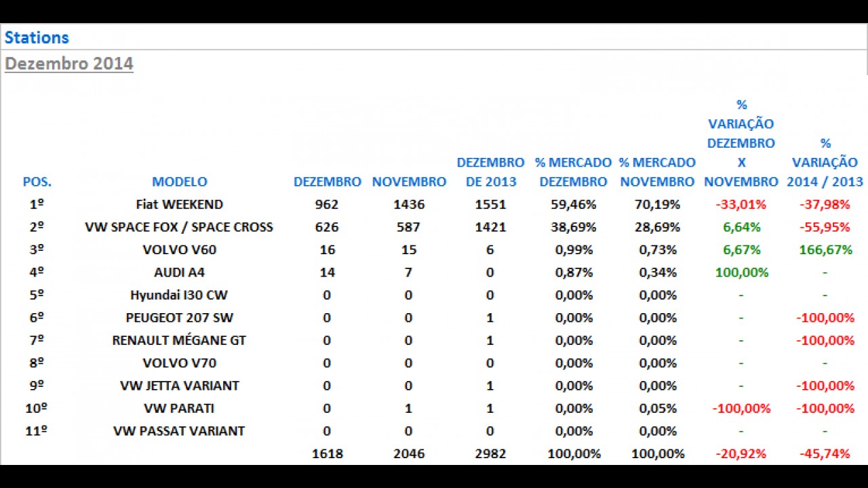Select the "Fiat WEEKEND" model cell
868x488 pixels.
(x=180, y=204)
